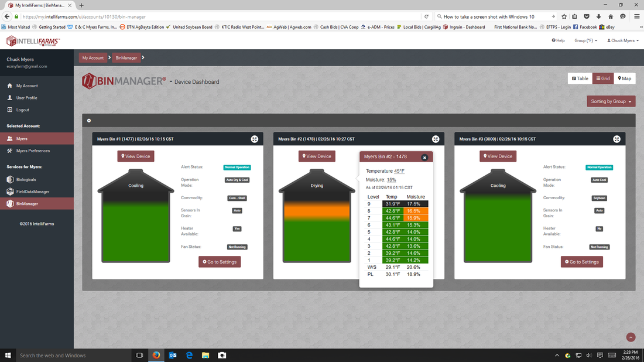Open Task View on the taskbar

tap(140, 356)
